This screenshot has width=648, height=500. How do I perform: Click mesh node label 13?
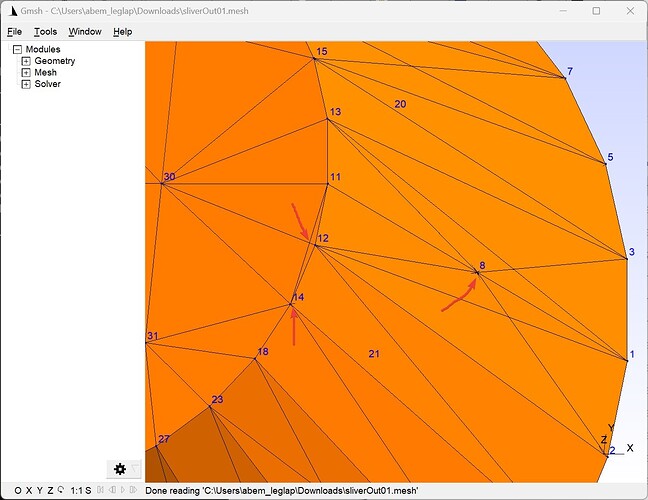[x=336, y=112]
